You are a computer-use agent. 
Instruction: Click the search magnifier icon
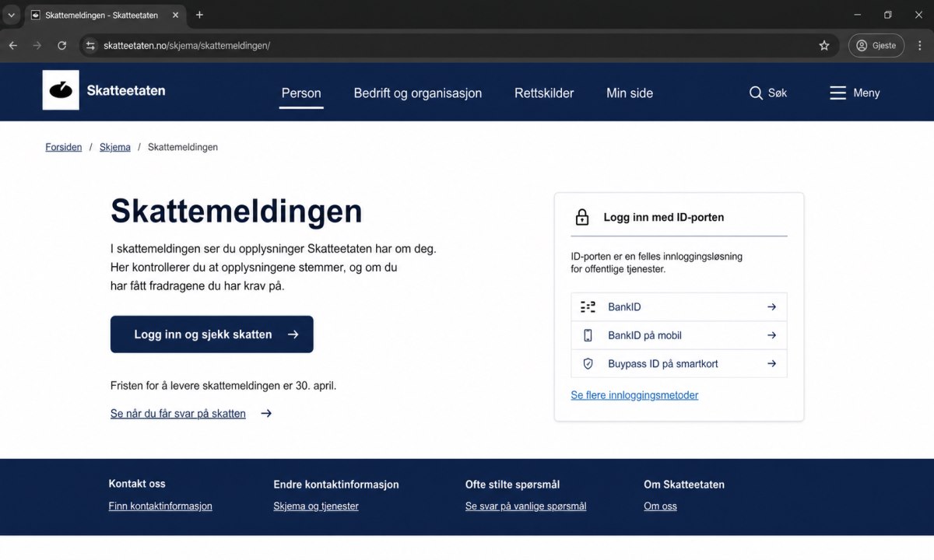click(x=756, y=93)
